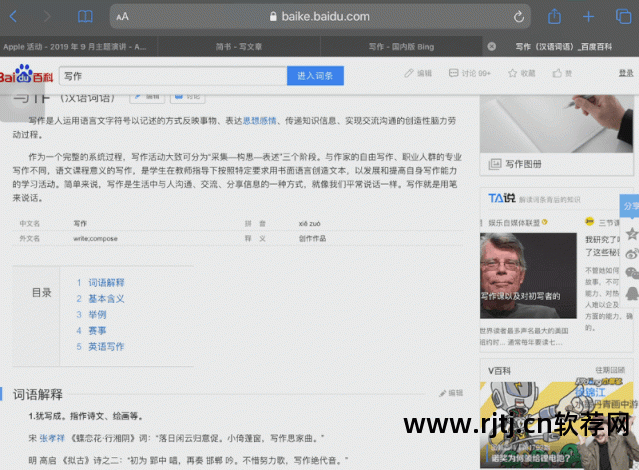The image size is (639, 470).
Task: Jump to 基本含义 in contents
Action: coord(106,298)
